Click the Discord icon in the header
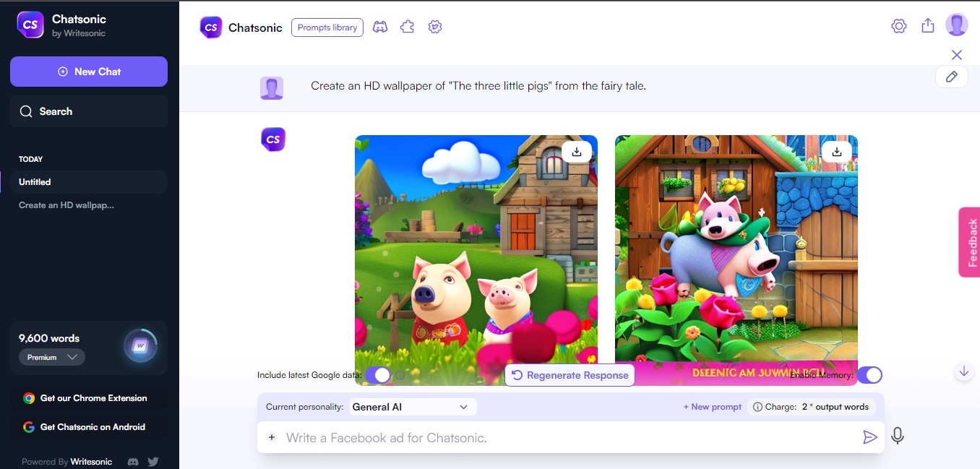Viewport: 980px width, 469px height. coord(380,27)
